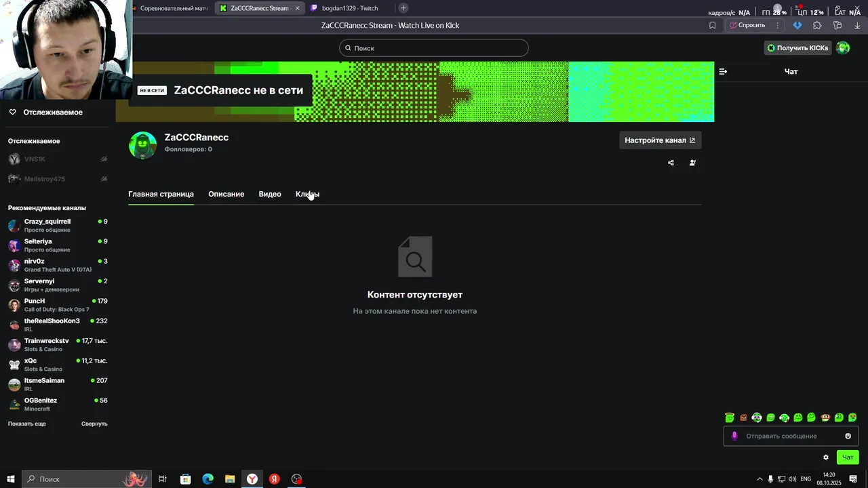Image resolution: width=868 pixels, height=488 pixels.
Task: Open recommended channel Servernyi
Action: coord(58,285)
